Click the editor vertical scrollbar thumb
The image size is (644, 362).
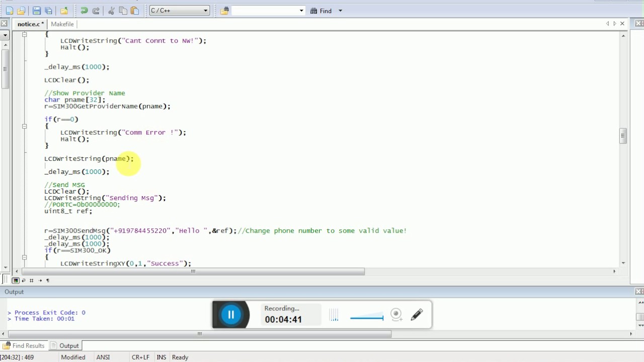click(x=623, y=136)
